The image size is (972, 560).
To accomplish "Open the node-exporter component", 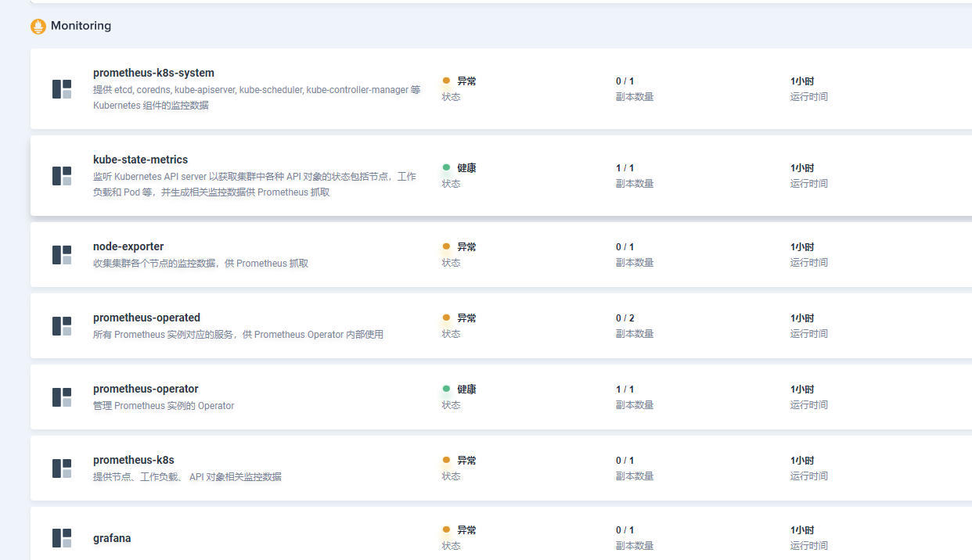I will pyautogui.click(x=128, y=246).
